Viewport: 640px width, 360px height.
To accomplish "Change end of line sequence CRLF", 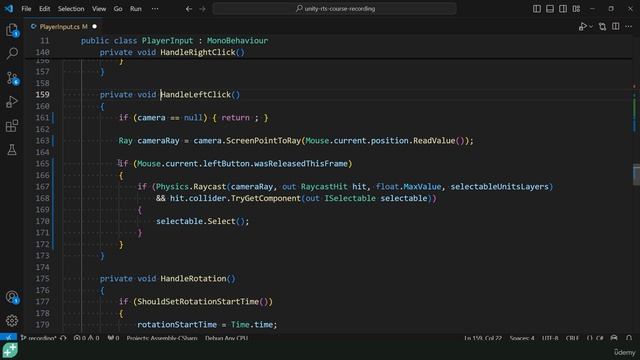I will (572, 338).
